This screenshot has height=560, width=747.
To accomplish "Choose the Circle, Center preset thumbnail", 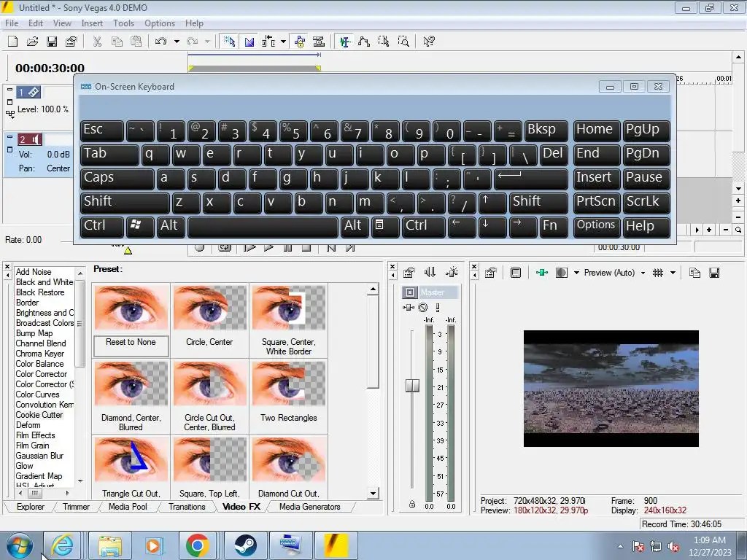I will (x=209, y=307).
